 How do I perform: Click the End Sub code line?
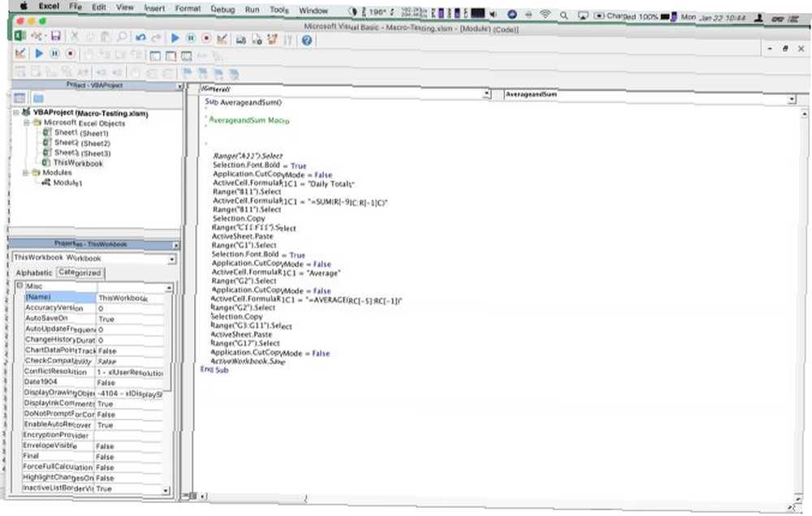coord(214,369)
